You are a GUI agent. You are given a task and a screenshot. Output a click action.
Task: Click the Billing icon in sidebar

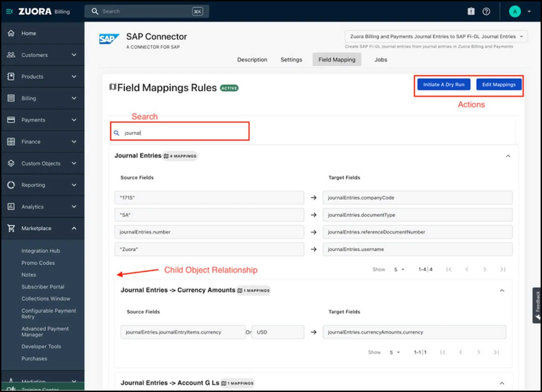point(11,98)
